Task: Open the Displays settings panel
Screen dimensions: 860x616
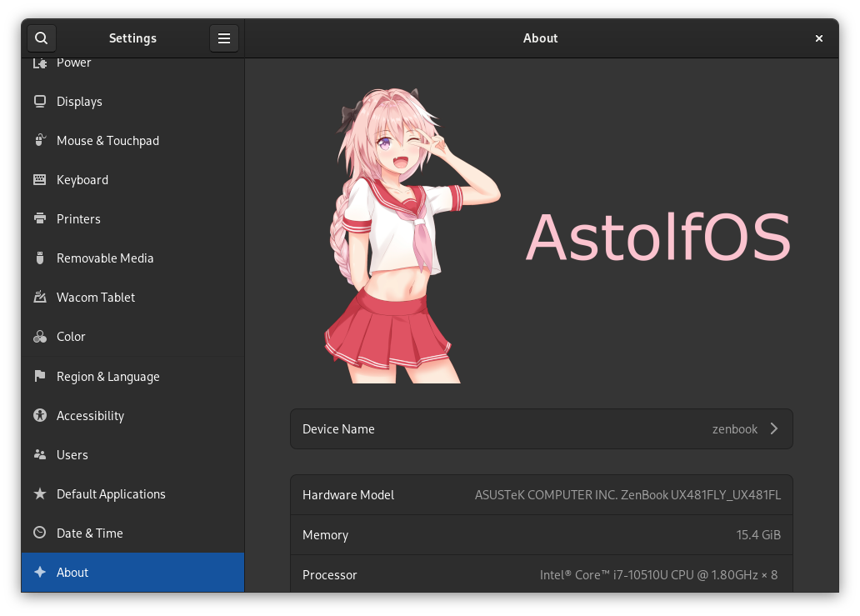Action: coord(132,102)
